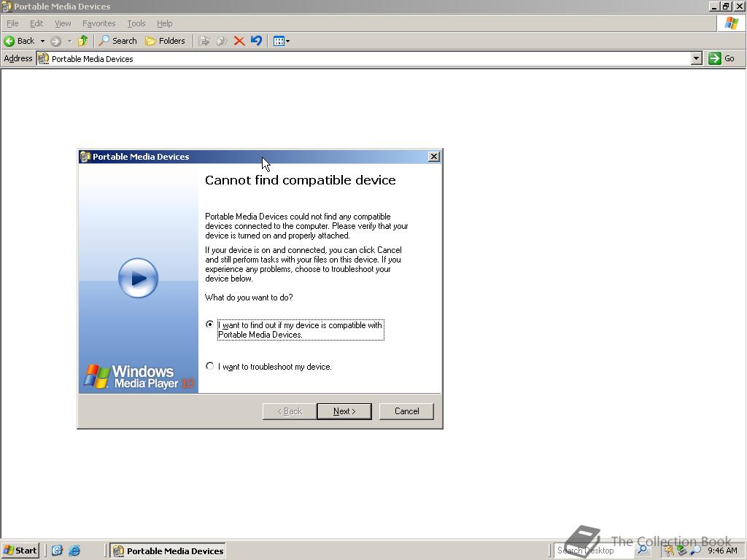The image size is (747, 560).
Task: Click the Address bar folder icon
Action: (x=43, y=58)
